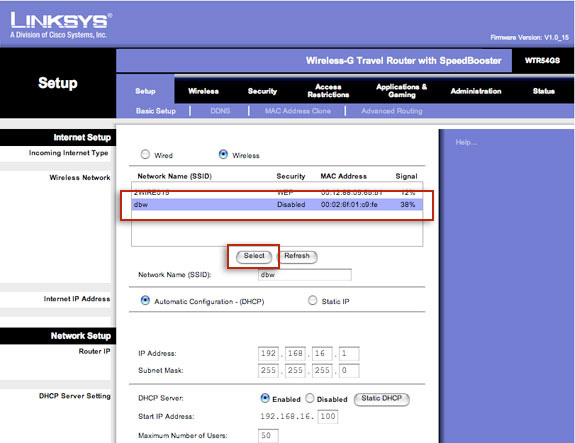Screen dimensions: 575x443
Task: Open the Security tab
Action: 262,91
